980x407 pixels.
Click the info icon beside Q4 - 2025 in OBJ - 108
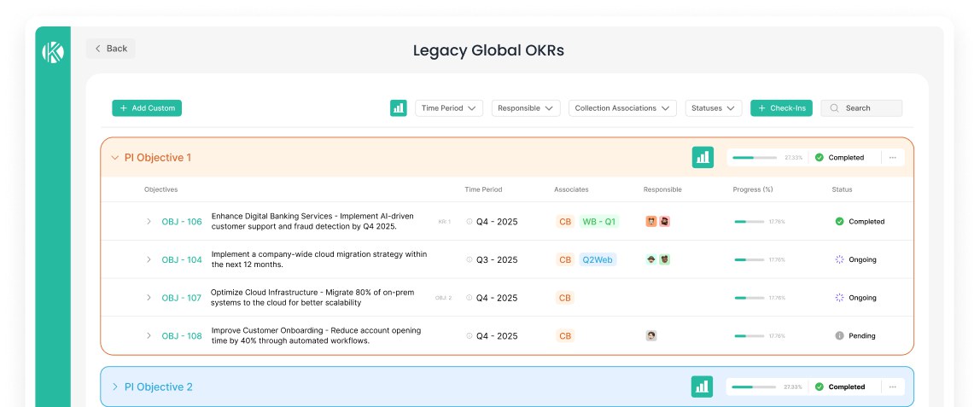(x=470, y=336)
